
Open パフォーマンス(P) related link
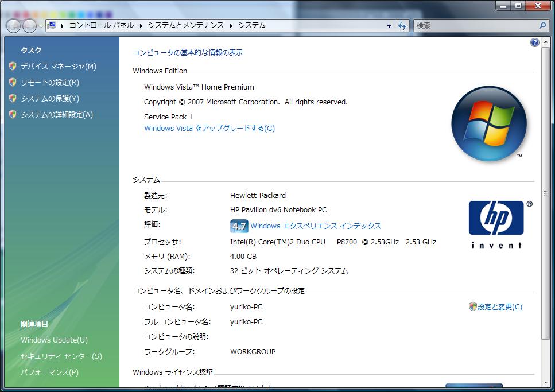pos(49,372)
